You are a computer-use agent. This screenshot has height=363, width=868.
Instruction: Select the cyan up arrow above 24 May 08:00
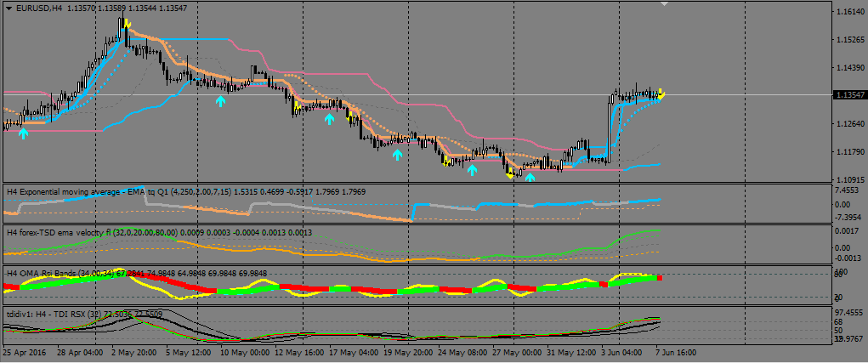[472, 170]
